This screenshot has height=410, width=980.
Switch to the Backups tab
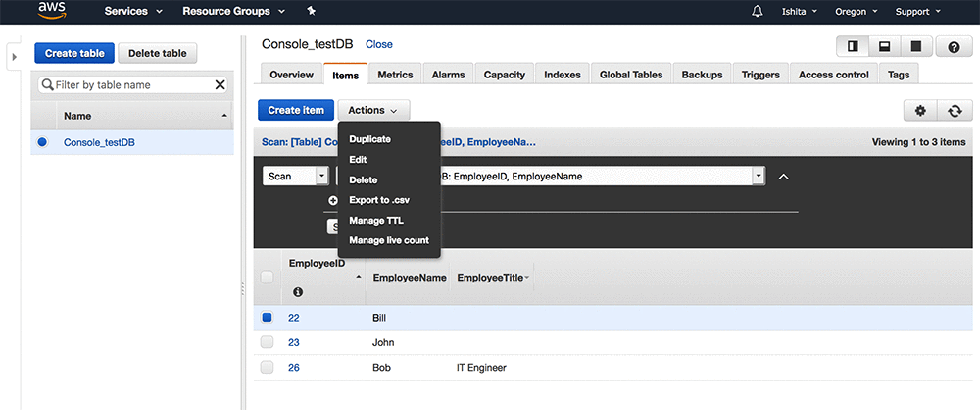click(702, 75)
